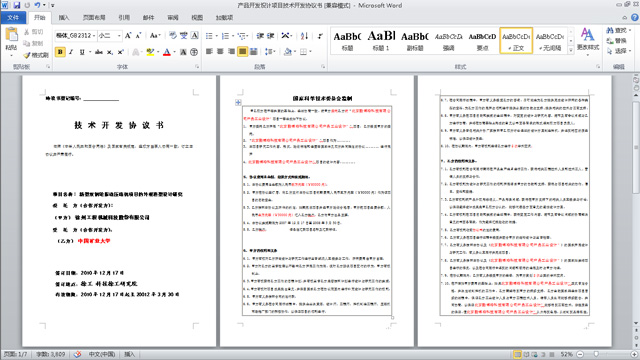Click the Shrink Font icon
This screenshot has height=360, width=640.
(138, 36)
